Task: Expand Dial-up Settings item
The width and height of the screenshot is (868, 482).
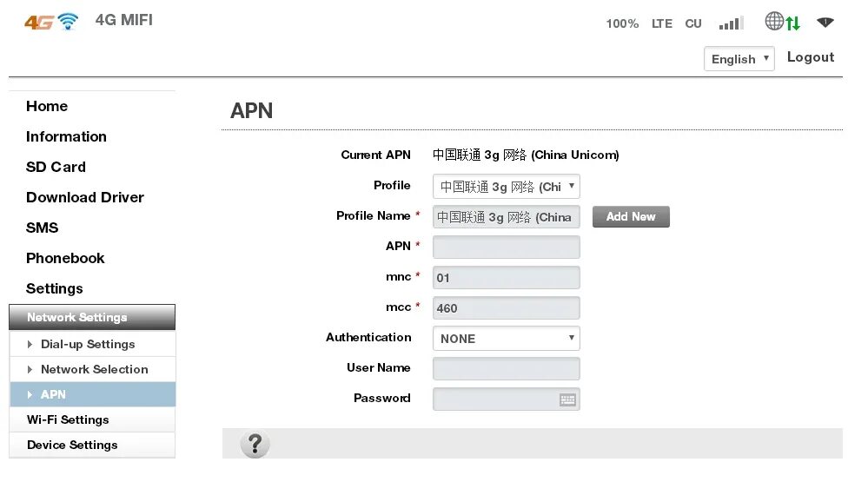Action: (92, 344)
